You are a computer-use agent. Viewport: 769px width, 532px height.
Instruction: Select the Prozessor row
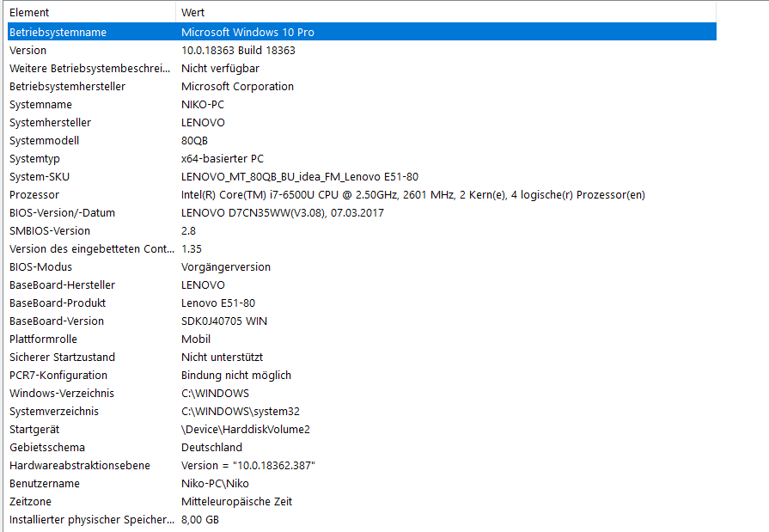coord(362,195)
